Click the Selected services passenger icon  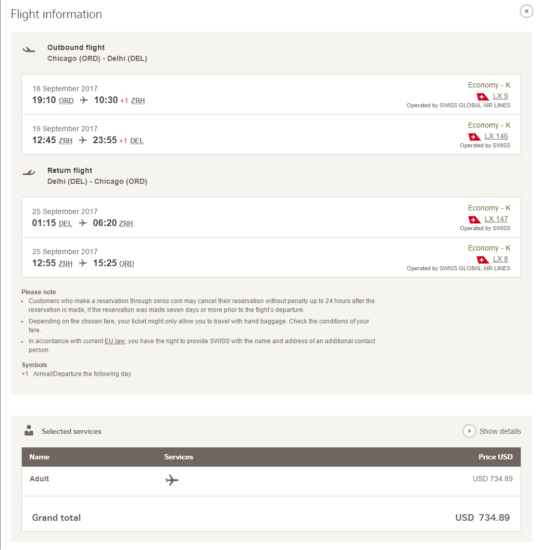29,430
